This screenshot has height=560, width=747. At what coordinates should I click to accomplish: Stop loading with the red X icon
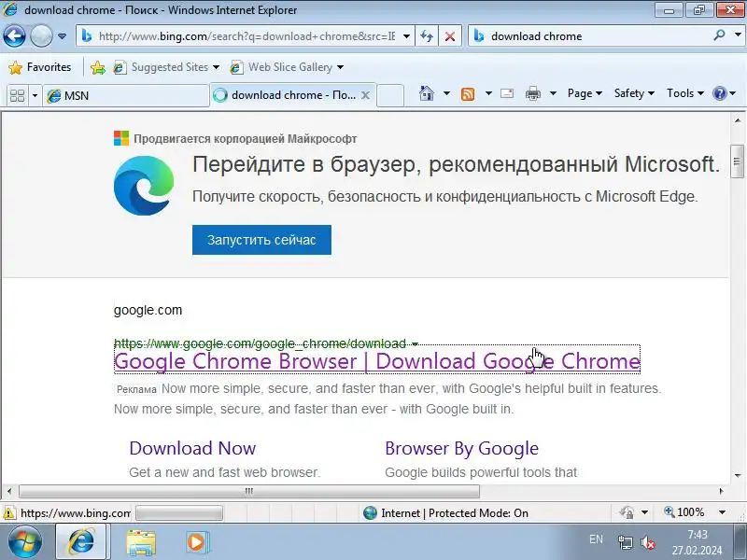point(450,36)
